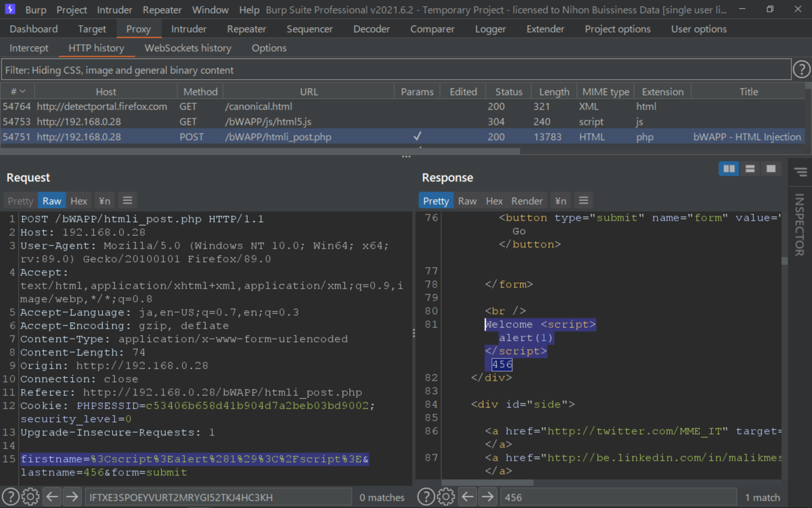The image size is (812, 508).
Task: Select the /bWAPP/js/html5.js history row
Action: point(403,121)
